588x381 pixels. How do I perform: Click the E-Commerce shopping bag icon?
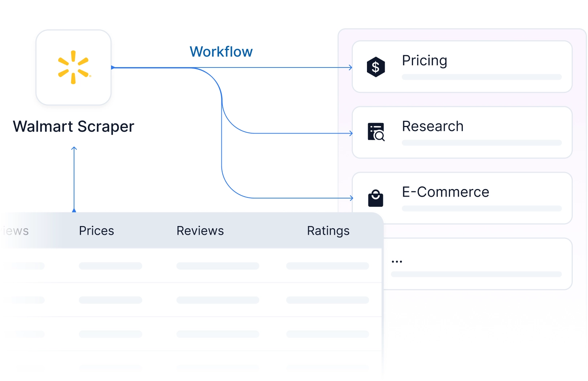pos(376,198)
